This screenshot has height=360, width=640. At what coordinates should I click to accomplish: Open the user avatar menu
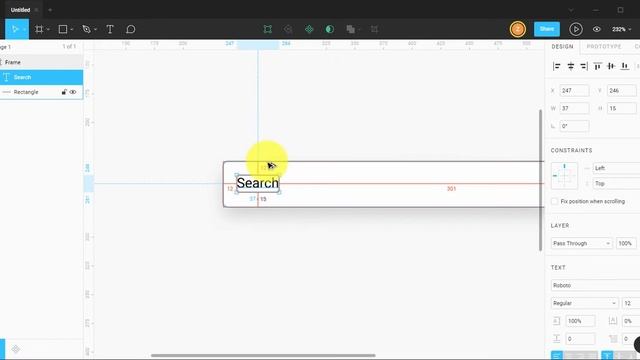coord(518,29)
